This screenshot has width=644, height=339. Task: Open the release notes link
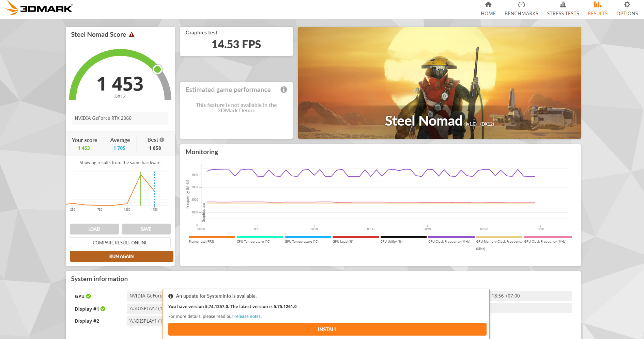click(x=248, y=317)
